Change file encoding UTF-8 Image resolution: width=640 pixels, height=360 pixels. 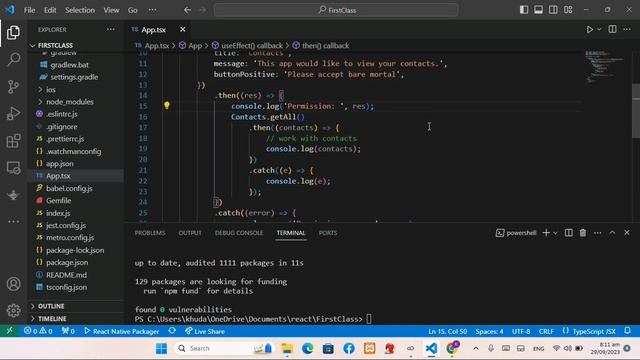[x=521, y=331]
